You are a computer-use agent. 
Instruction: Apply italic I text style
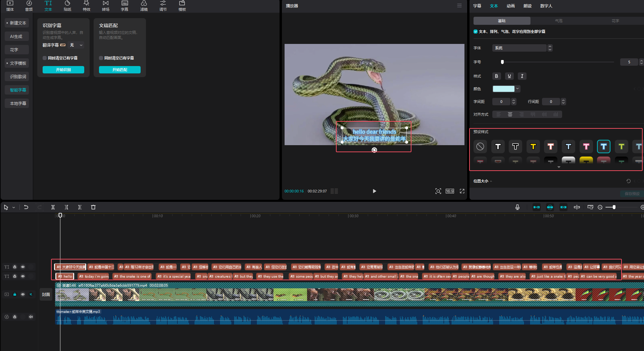pos(522,76)
